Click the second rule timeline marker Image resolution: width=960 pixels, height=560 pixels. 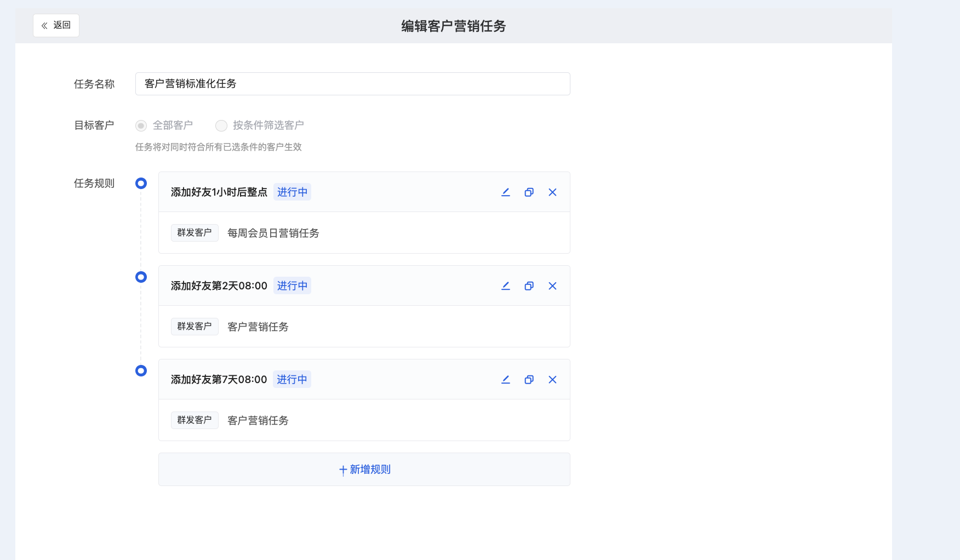click(x=141, y=277)
